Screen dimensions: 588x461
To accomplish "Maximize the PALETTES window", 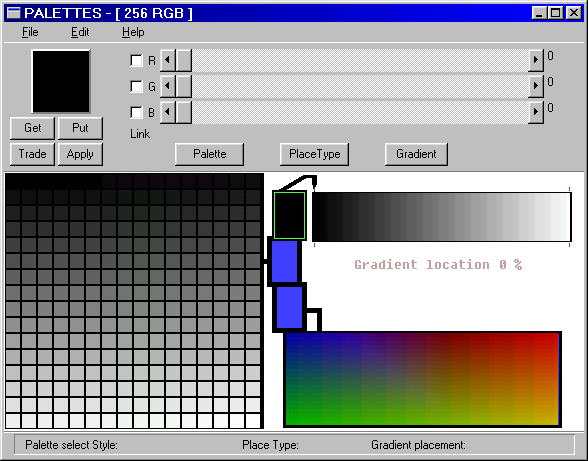I will click(555, 13).
